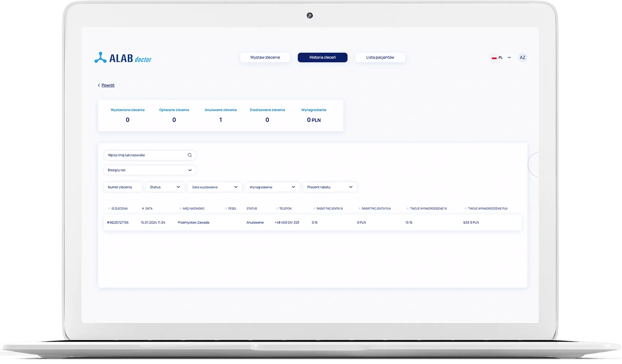Click the ALAB doctor logo
622x364 pixels.
(x=123, y=58)
